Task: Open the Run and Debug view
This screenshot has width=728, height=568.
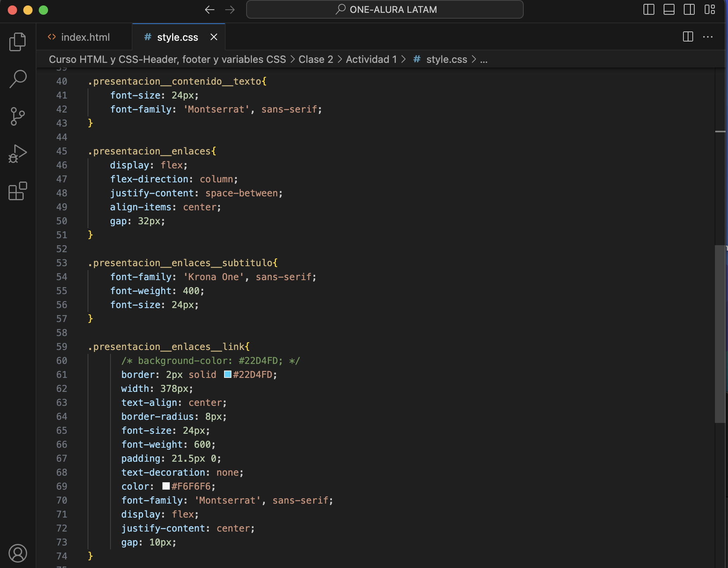Action: tap(18, 154)
